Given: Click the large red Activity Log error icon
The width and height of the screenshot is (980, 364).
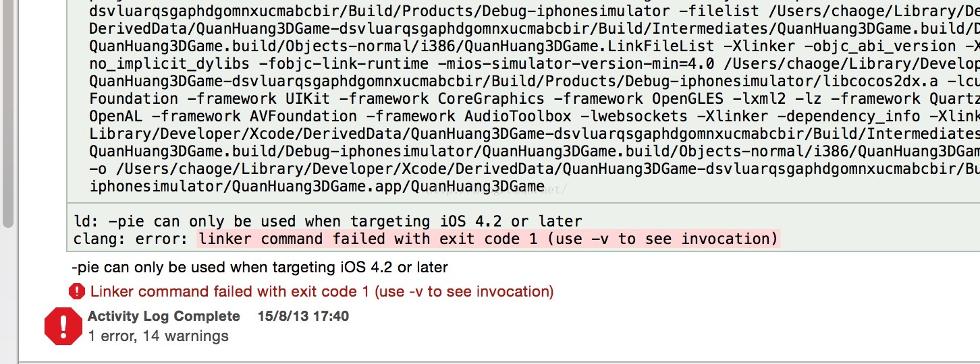Looking at the screenshot, I should tap(63, 326).
